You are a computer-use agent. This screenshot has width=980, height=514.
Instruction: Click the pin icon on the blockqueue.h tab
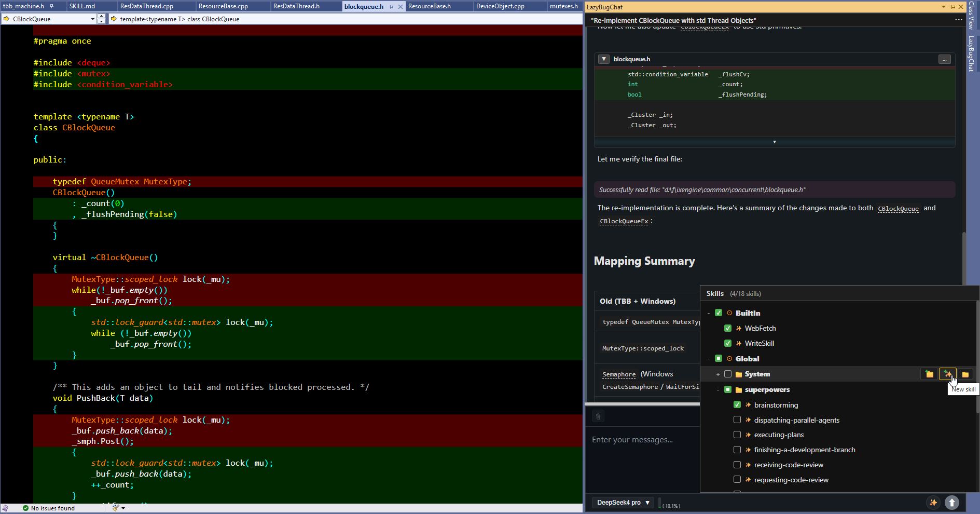click(391, 7)
